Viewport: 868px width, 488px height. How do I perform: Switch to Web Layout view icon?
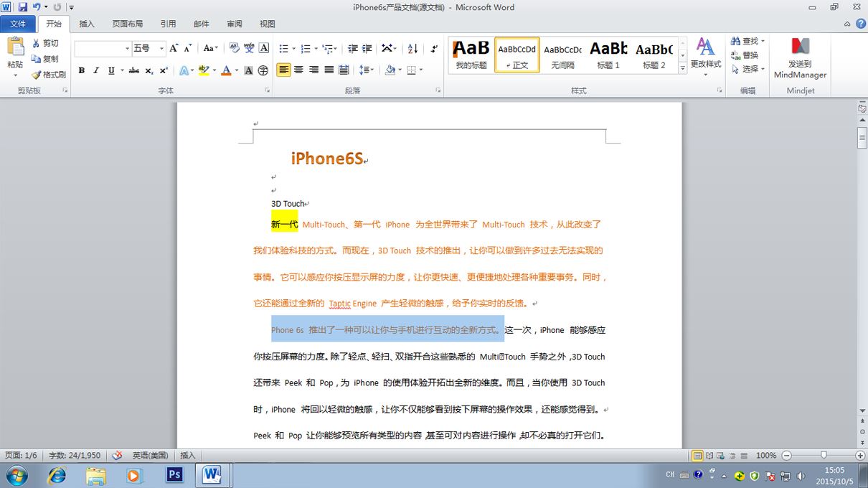721,456
